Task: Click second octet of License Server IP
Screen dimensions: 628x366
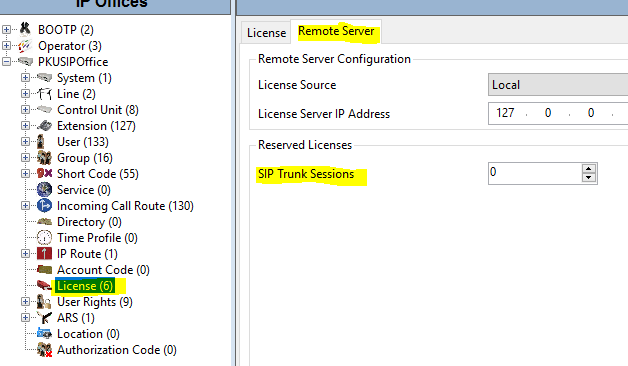Action: (x=548, y=113)
